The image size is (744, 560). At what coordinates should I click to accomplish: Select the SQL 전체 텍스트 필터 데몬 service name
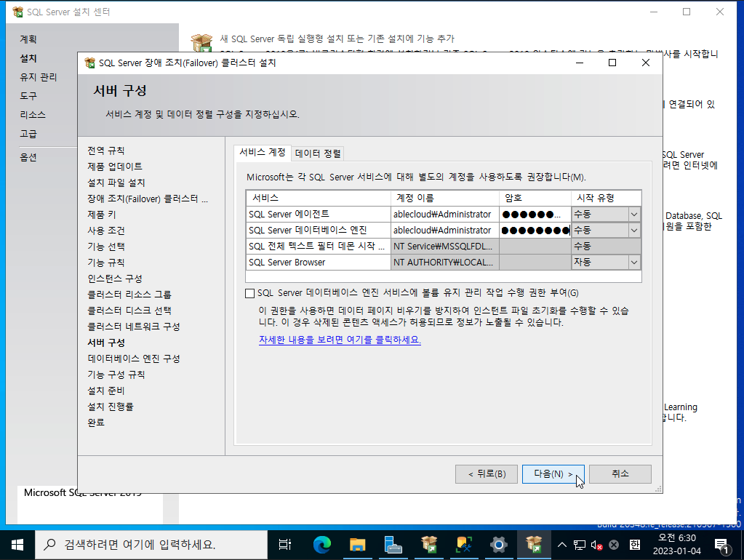click(x=319, y=247)
